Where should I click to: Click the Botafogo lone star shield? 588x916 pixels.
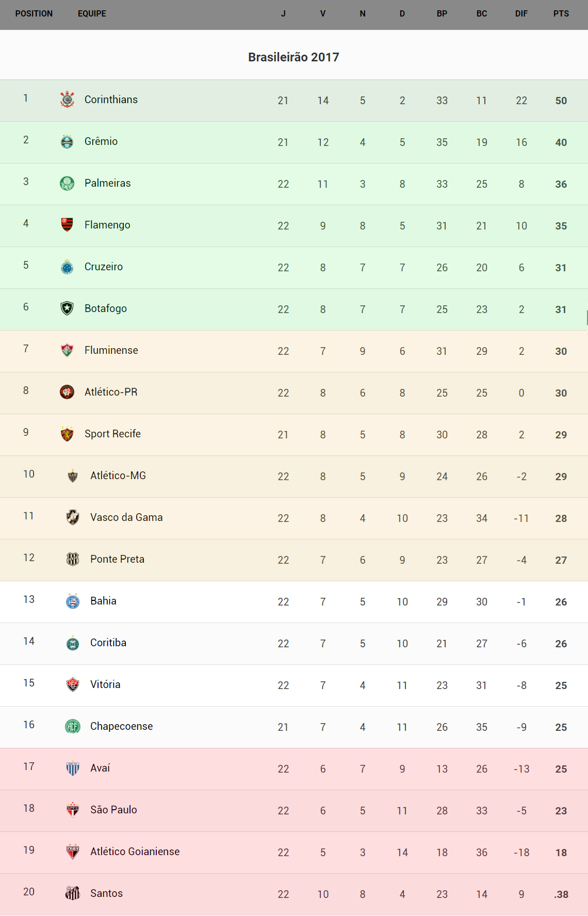click(67, 308)
